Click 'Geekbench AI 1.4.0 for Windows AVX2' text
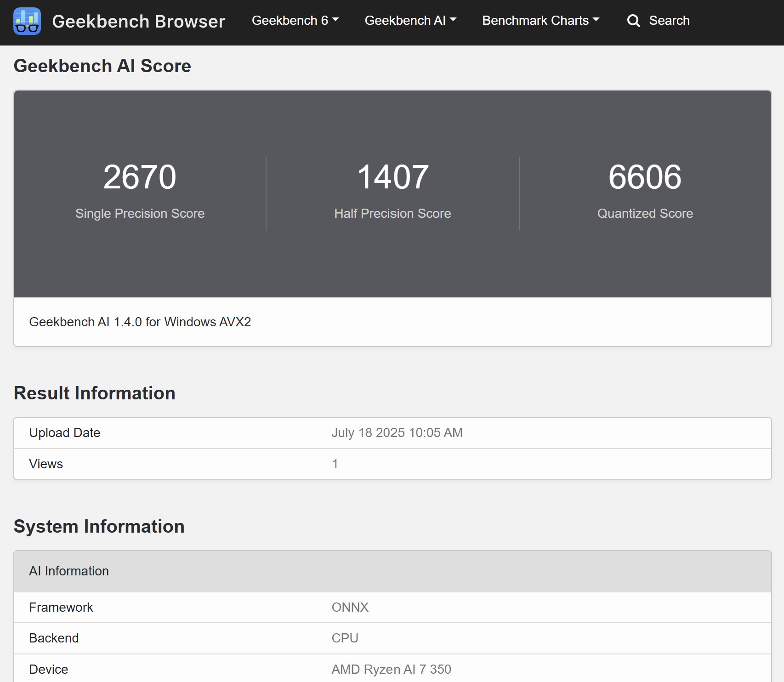784x682 pixels. pos(140,322)
